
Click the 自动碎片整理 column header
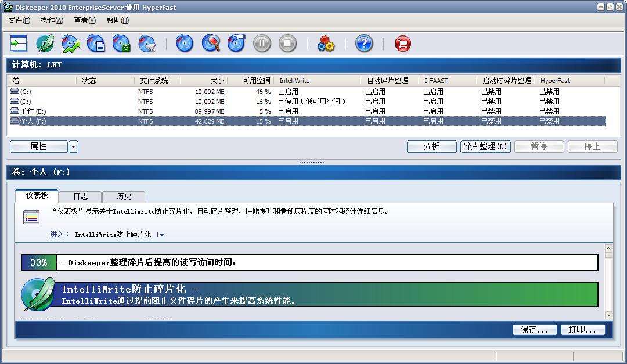tap(390, 80)
